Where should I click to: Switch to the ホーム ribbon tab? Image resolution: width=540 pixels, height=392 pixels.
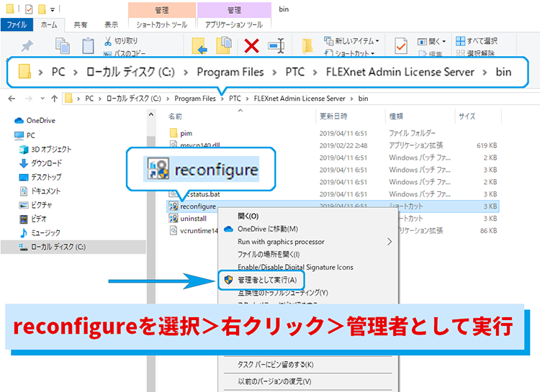49,24
